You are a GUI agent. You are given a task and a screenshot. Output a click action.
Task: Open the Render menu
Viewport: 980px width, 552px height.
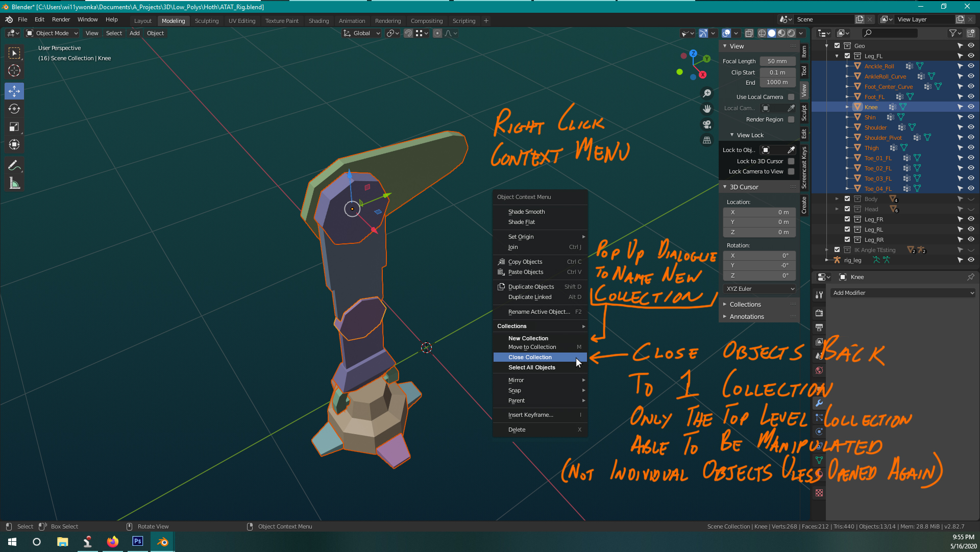(x=61, y=19)
